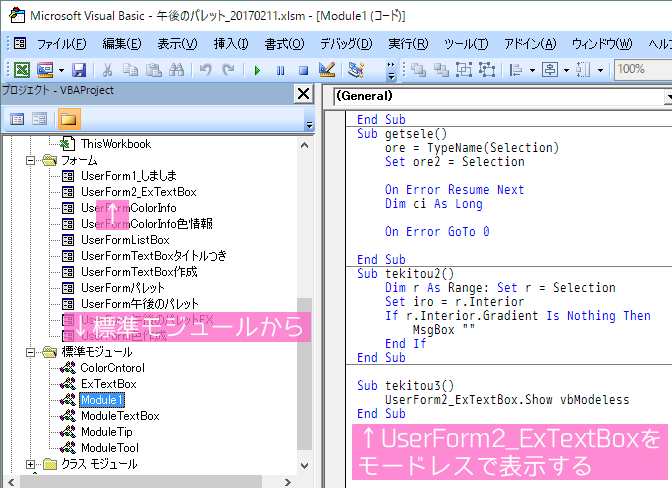Select UserFormTextBox作成 form
Image resolution: width=672 pixels, height=488 pixels.
tap(139, 272)
